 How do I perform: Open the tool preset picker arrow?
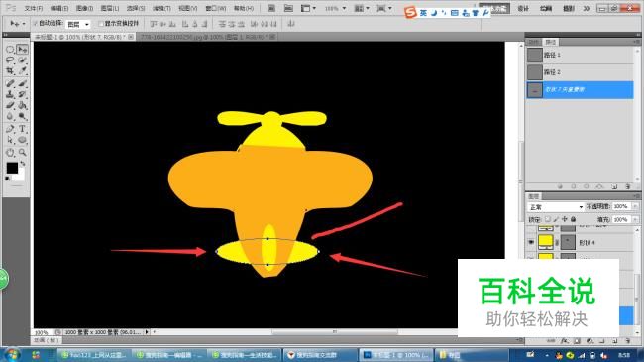point(24,24)
